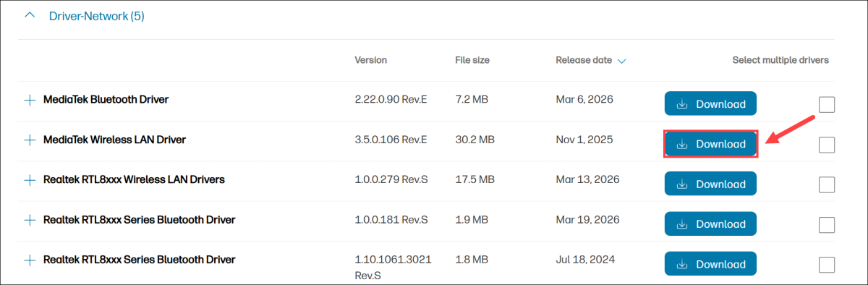This screenshot has width=868, height=285.
Task: Open MediaTek Wireless LAN Driver details
Action: [x=115, y=140]
